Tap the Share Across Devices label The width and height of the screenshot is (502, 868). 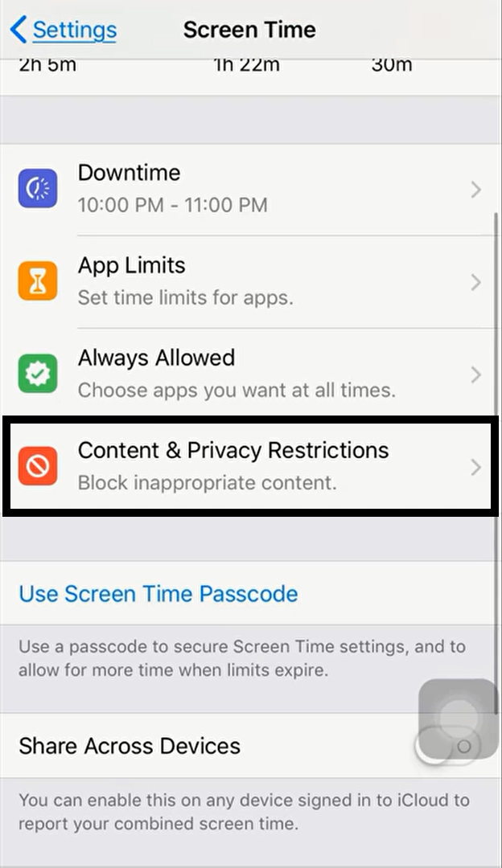[x=130, y=746]
